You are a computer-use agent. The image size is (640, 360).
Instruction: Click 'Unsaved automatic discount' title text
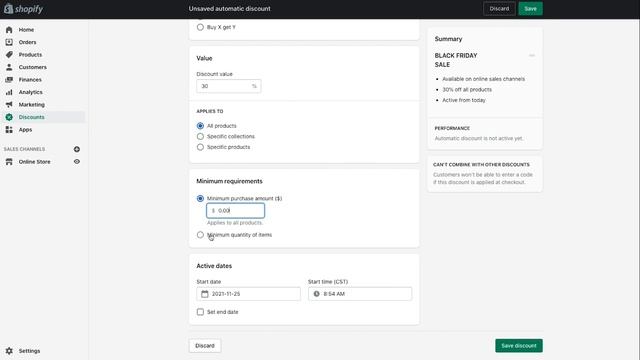click(x=229, y=9)
